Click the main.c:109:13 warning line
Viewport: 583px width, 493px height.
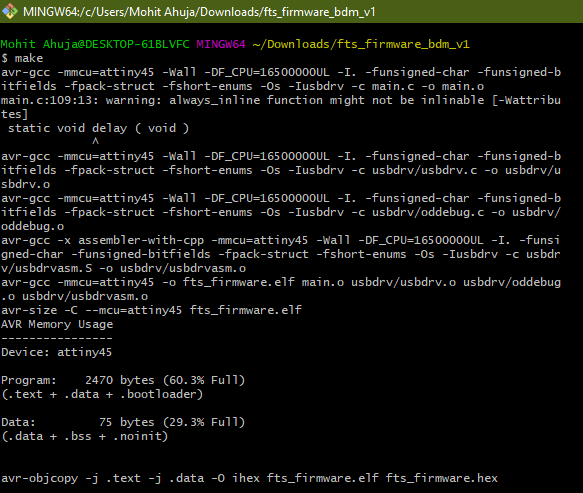point(281,107)
